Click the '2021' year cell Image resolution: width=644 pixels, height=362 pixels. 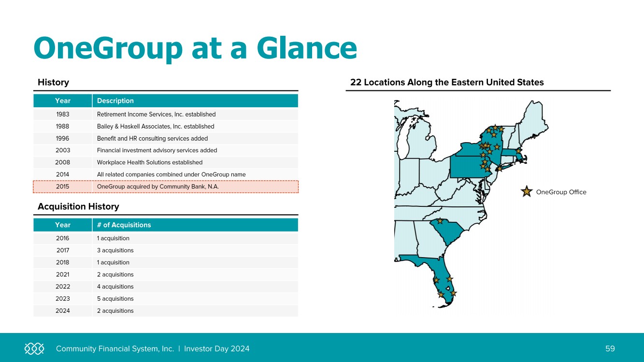(x=63, y=275)
